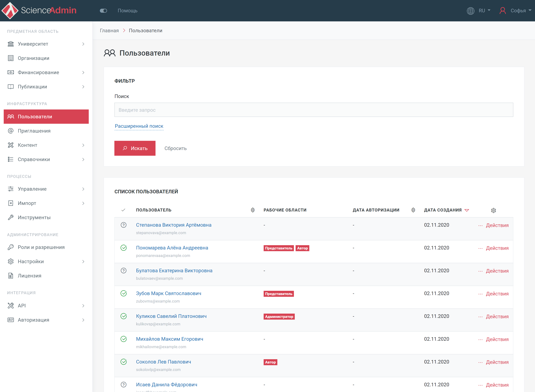Click green check status for Пономарева Алёна
This screenshot has width=535, height=392.
(123, 248)
